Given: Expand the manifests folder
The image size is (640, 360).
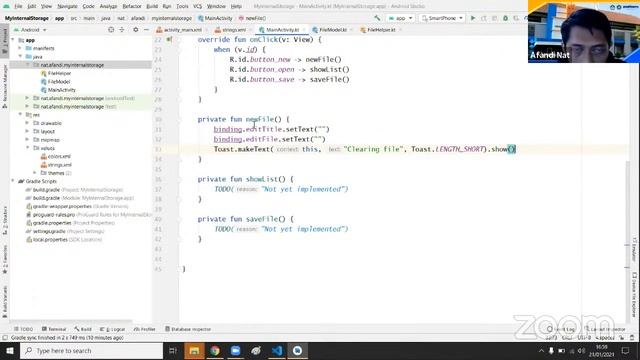Looking at the screenshot, I should click(x=20, y=48).
